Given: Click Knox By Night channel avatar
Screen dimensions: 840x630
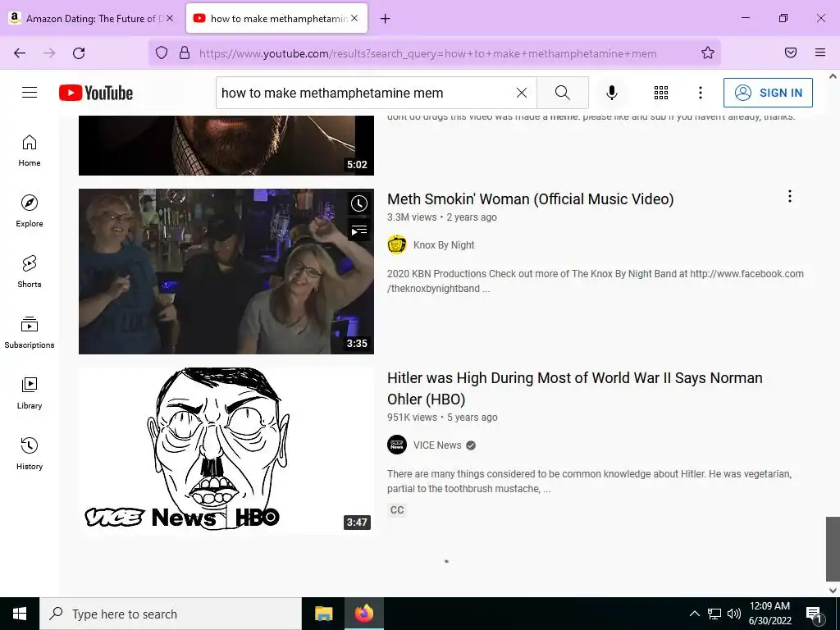Looking at the screenshot, I should point(397,244).
